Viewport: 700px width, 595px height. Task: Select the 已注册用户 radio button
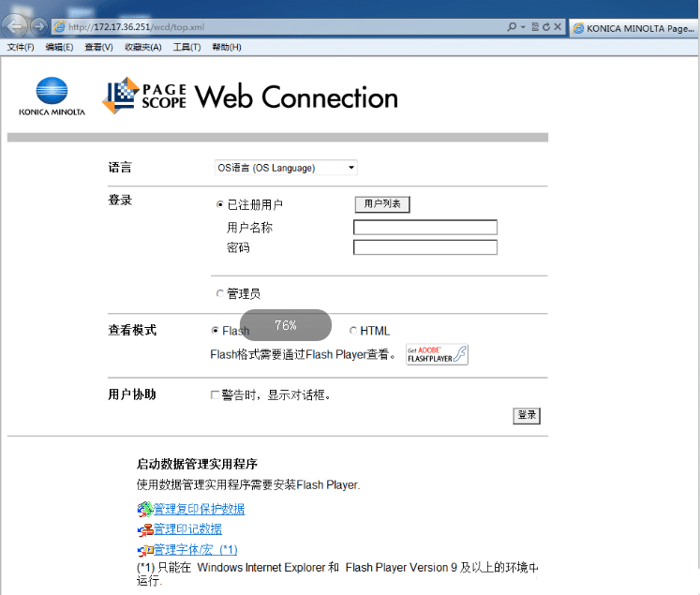pos(219,204)
